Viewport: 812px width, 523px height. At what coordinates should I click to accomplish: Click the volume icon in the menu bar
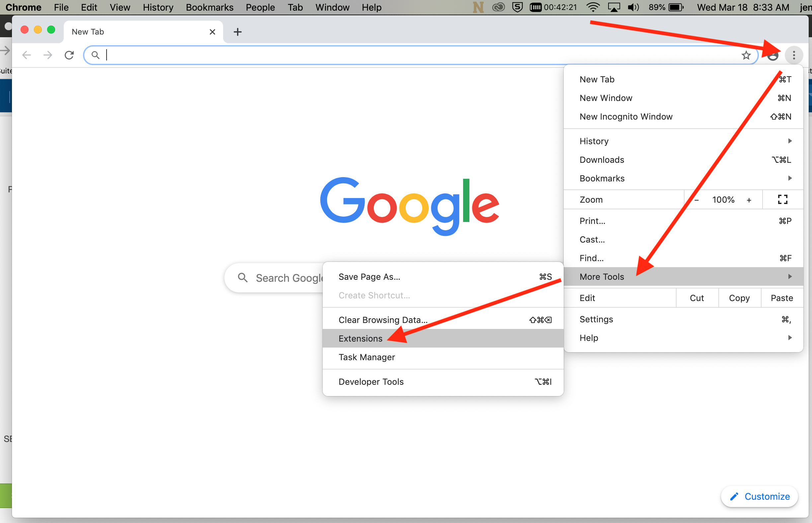point(633,7)
